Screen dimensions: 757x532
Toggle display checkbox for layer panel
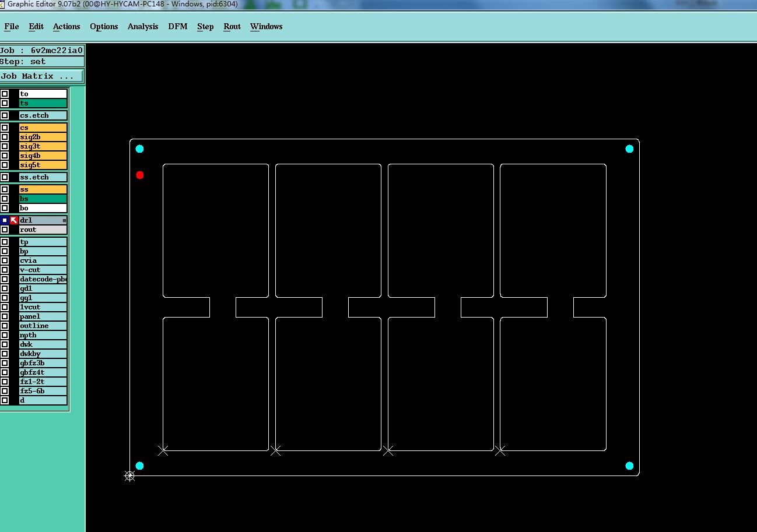(5, 316)
